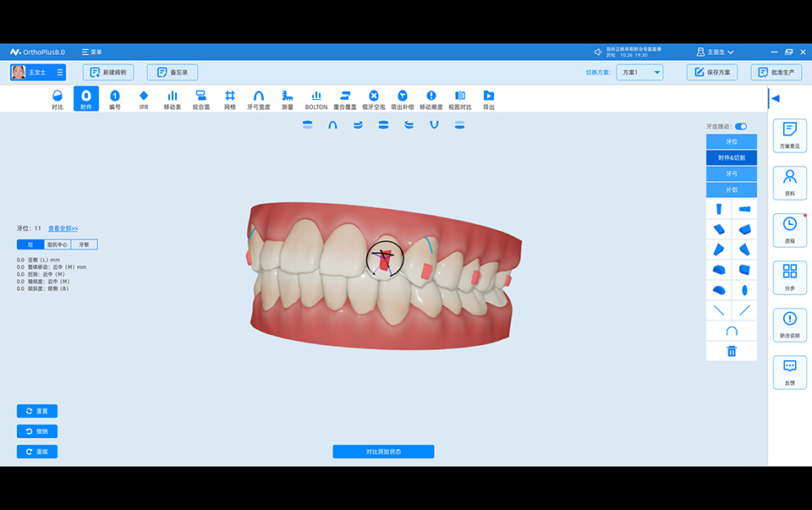Open the 移动表 movement table
Image resolution: width=812 pixels, height=510 pixels.
pos(173,99)
